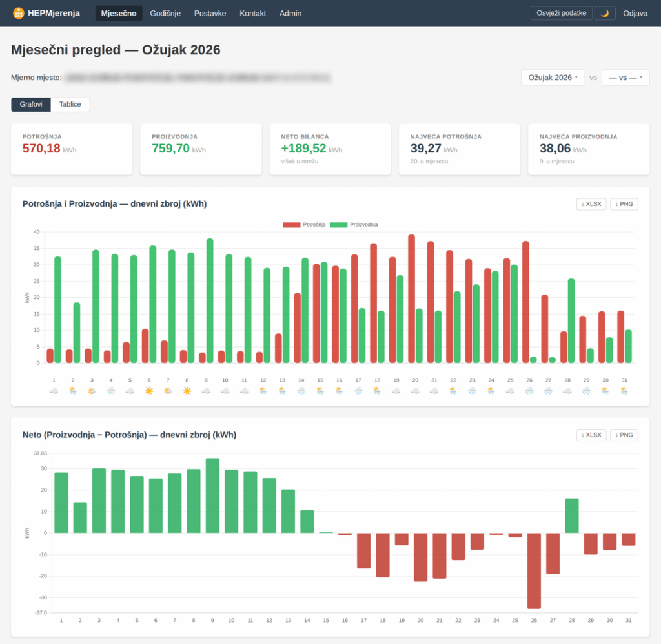Click the rain icon below day 13
Viewport: 661px width, 644px height.
click(282, 390)
